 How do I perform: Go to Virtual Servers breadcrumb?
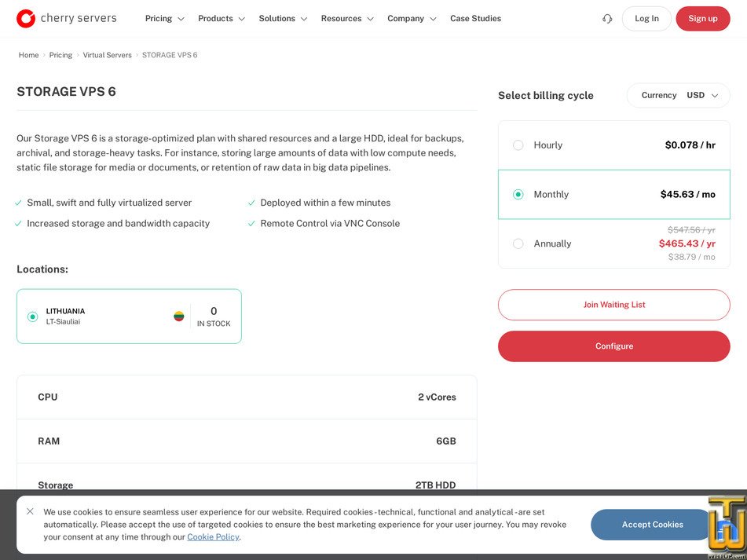[x=107, y=55]
